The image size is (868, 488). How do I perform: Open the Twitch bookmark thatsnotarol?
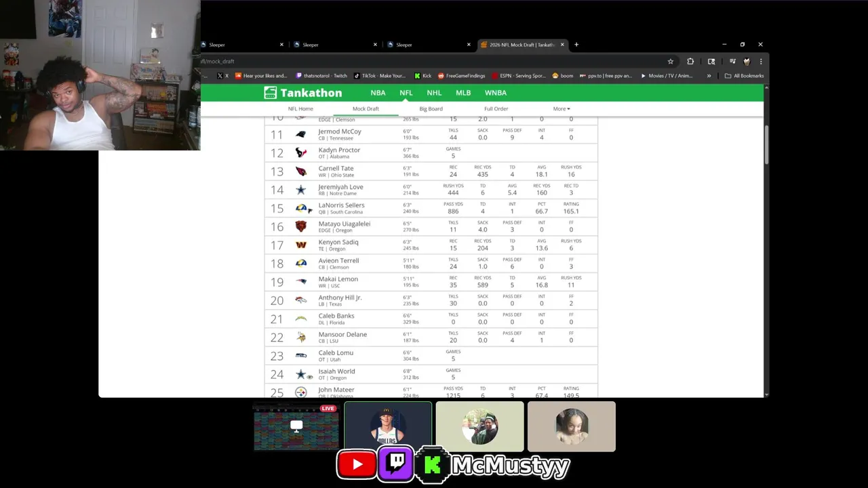point(322,76)
